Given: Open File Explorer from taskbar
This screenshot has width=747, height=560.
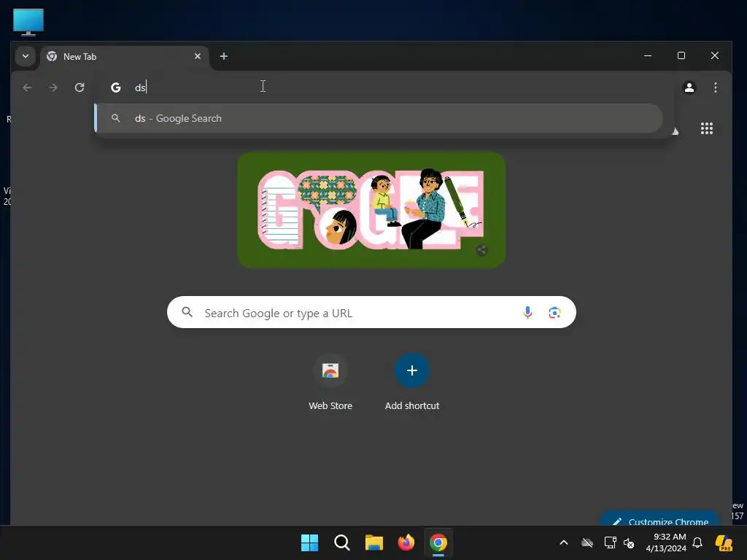Looking at the screenshot, I should click(374, 542).
